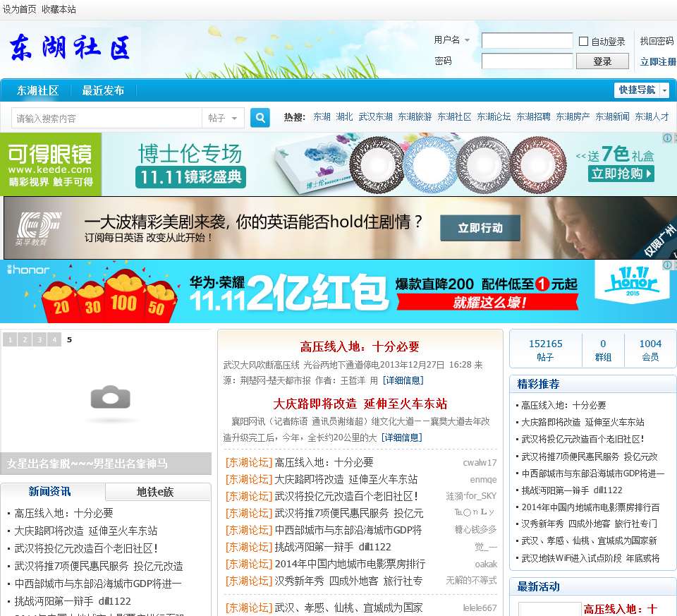Open headline 大庆路即将改造 延伸至火车东站 in red

[360, 404]
